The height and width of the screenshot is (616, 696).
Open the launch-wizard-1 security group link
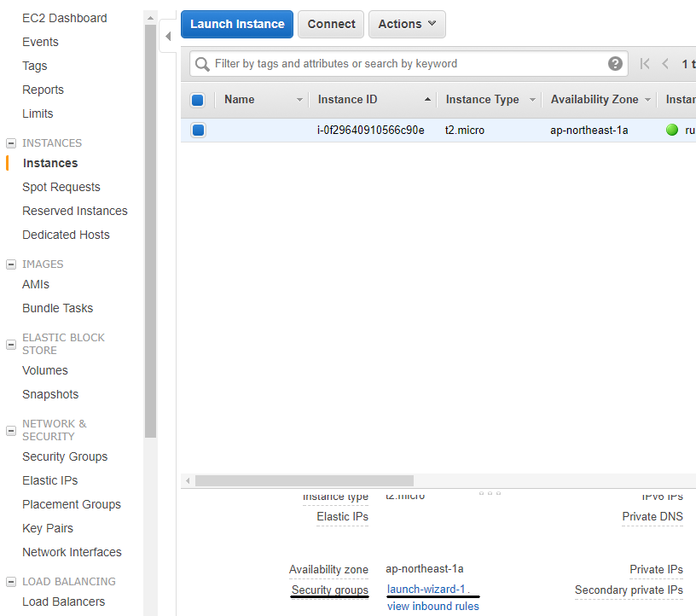pyautogui.click(x=426, y=590)
